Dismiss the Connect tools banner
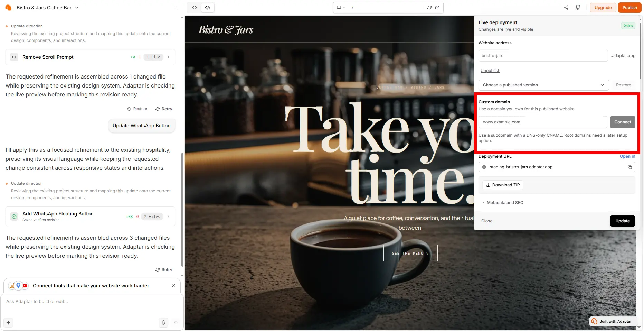This screenshot has height=331, width=644. (173, 286)
